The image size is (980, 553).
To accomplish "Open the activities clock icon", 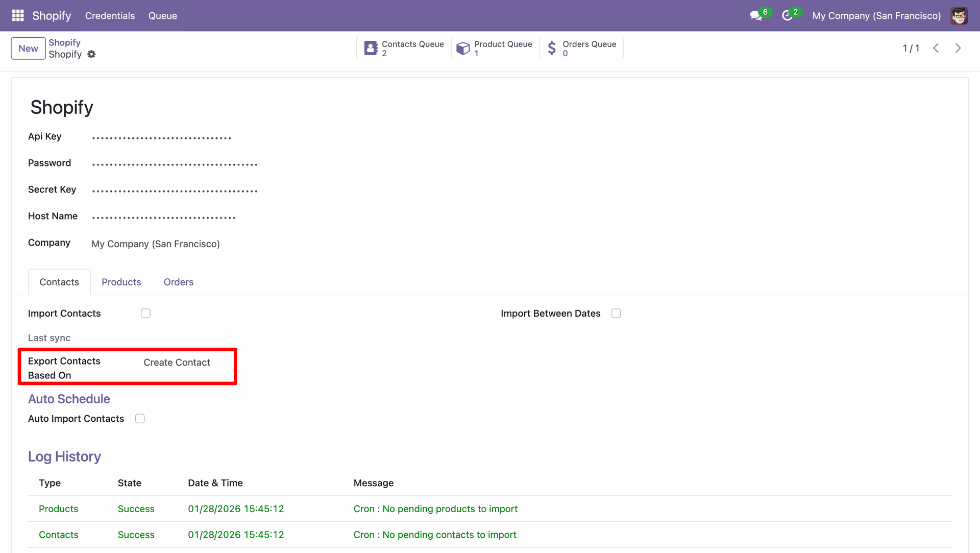I will click(x=787, y=16).
